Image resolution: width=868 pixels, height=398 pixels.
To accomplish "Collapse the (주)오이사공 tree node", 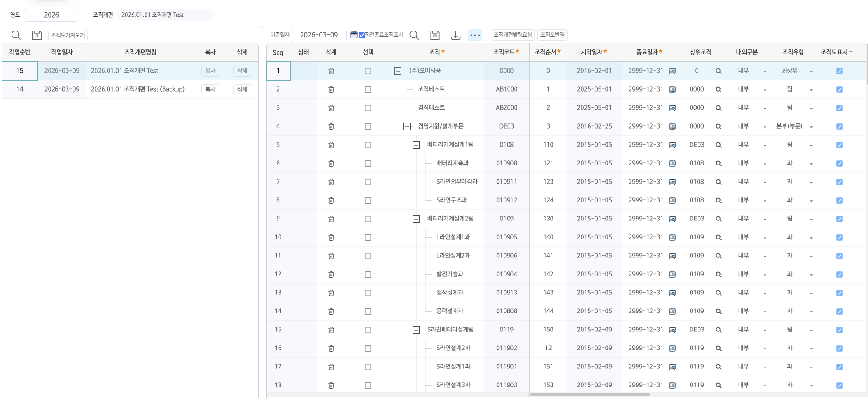I will (x=398, y=71).
